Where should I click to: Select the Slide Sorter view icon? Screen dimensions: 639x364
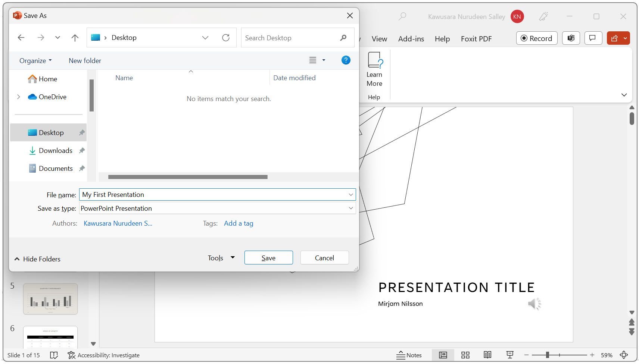point(465,355)
